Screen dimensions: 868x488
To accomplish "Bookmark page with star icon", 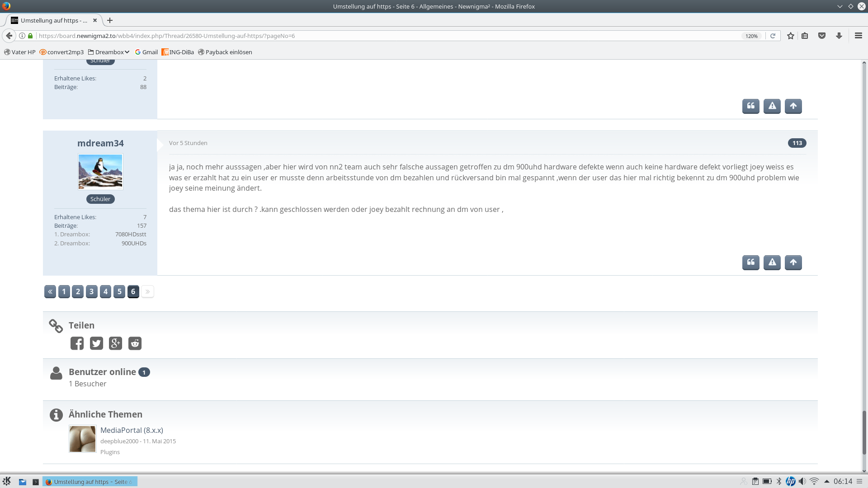I will coord(790,36).
